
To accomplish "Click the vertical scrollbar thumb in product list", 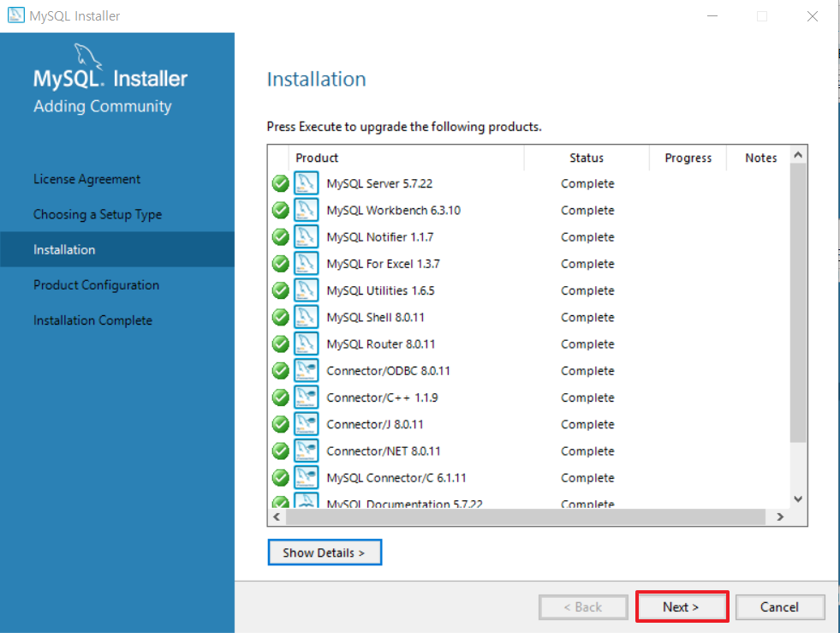I will coord(798,303).
